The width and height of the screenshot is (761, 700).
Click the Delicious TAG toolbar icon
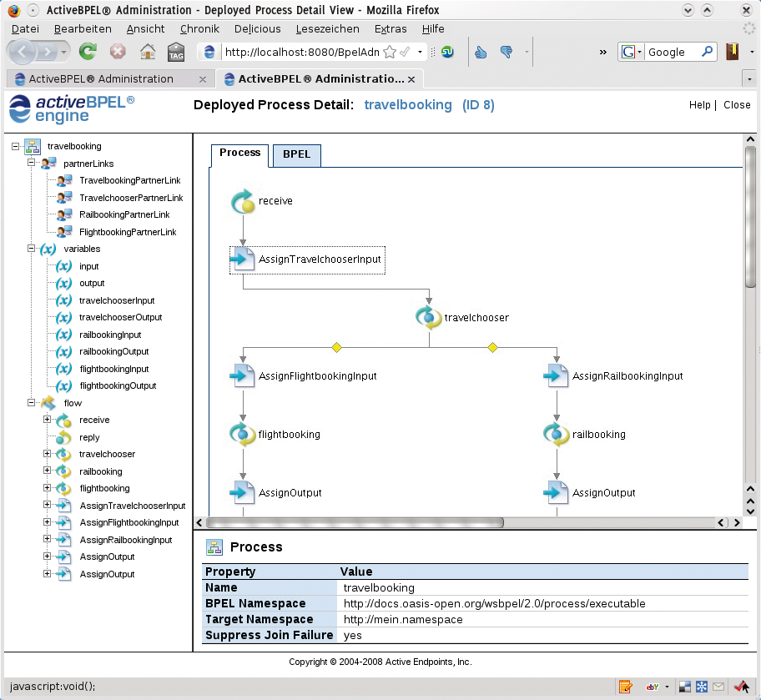pos(176,52)
